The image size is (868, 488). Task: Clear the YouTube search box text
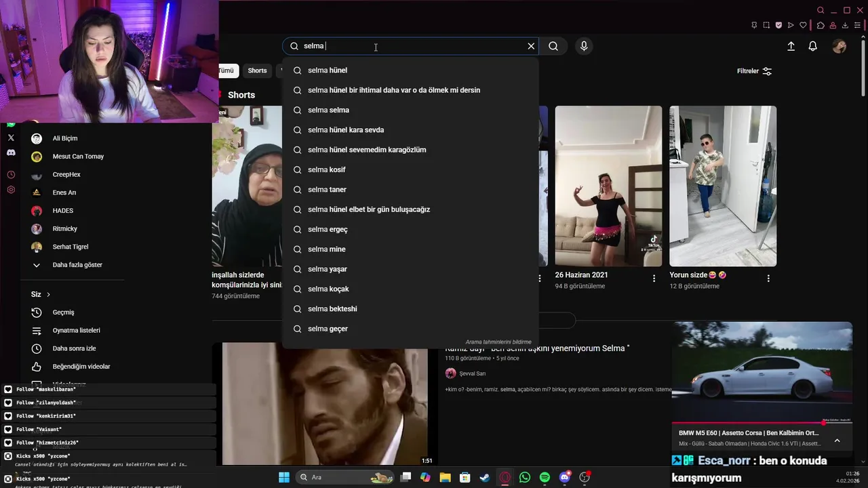click(531, 46)
